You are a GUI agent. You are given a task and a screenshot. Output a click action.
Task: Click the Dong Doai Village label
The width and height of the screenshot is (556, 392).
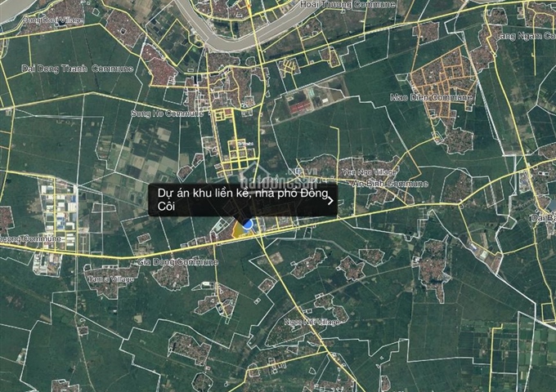(53, 20)
